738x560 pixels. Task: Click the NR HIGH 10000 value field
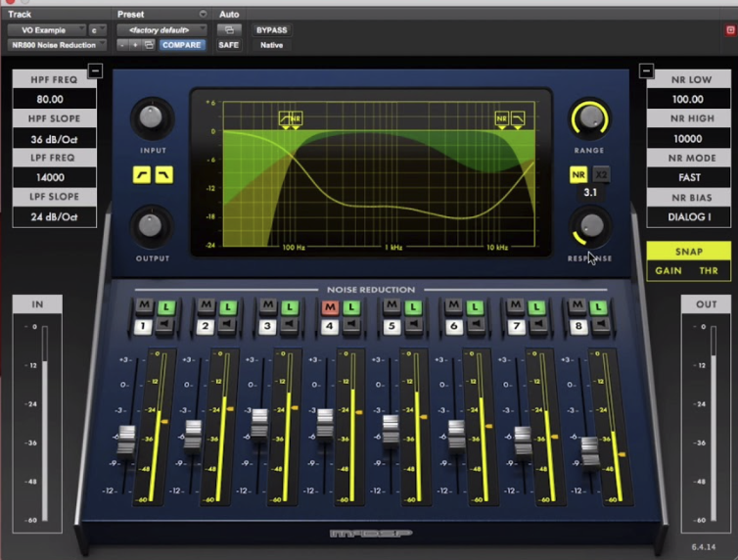[x=689, y=138]
